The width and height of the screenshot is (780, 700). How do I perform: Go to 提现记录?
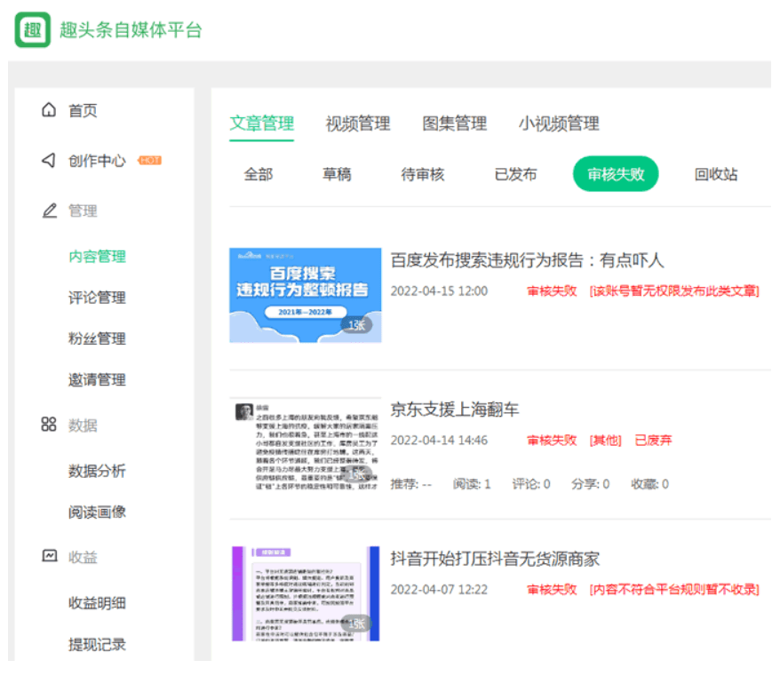(x=97, y=644)
